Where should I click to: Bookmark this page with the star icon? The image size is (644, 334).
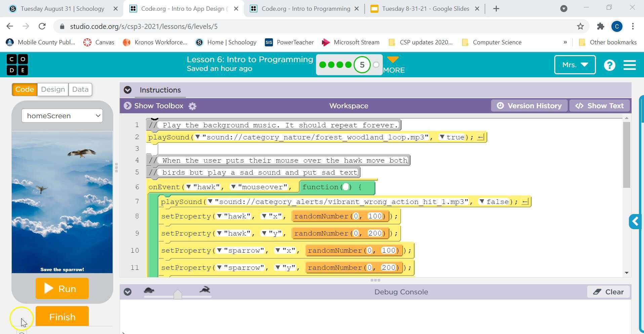580,26
